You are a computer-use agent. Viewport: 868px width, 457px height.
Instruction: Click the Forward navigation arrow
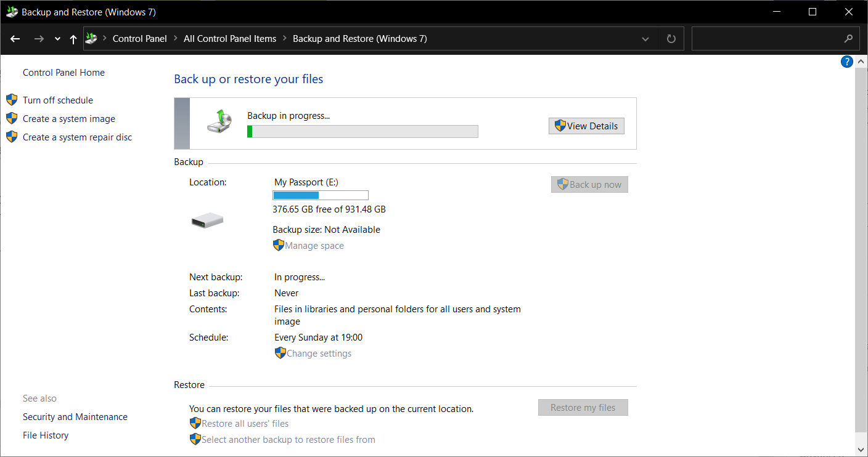[39, 39]
